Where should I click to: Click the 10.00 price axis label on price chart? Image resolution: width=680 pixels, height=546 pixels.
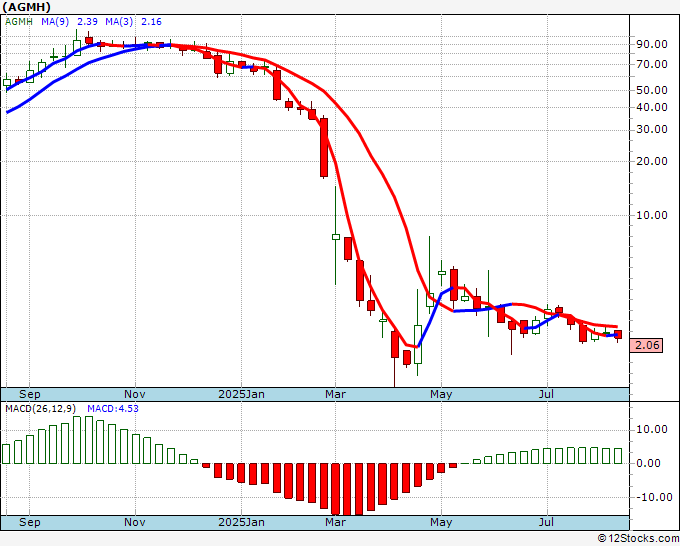click(651, 215)
